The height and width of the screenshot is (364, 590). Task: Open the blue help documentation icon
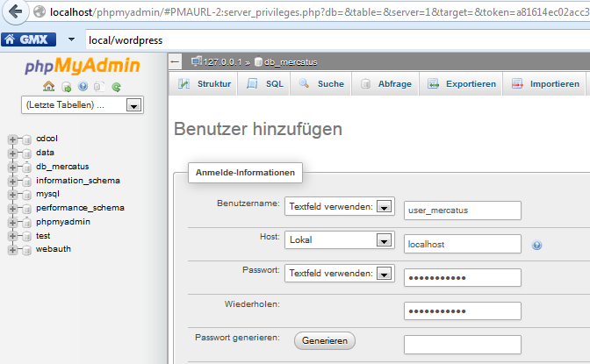[83, 87]
